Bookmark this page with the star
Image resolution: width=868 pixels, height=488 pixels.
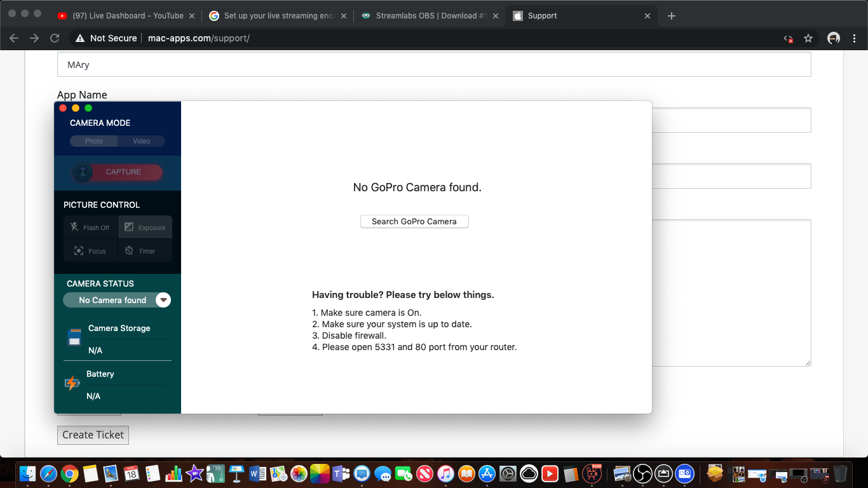pos(808,38)
